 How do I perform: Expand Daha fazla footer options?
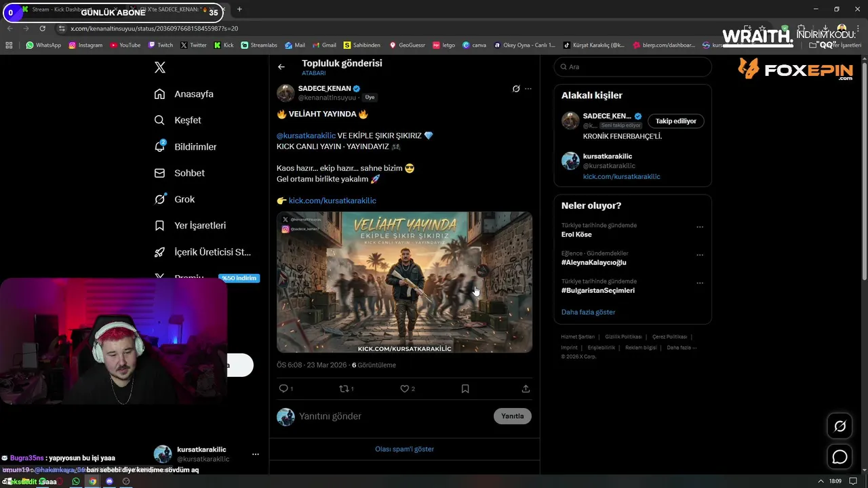(x=682, y=348)
